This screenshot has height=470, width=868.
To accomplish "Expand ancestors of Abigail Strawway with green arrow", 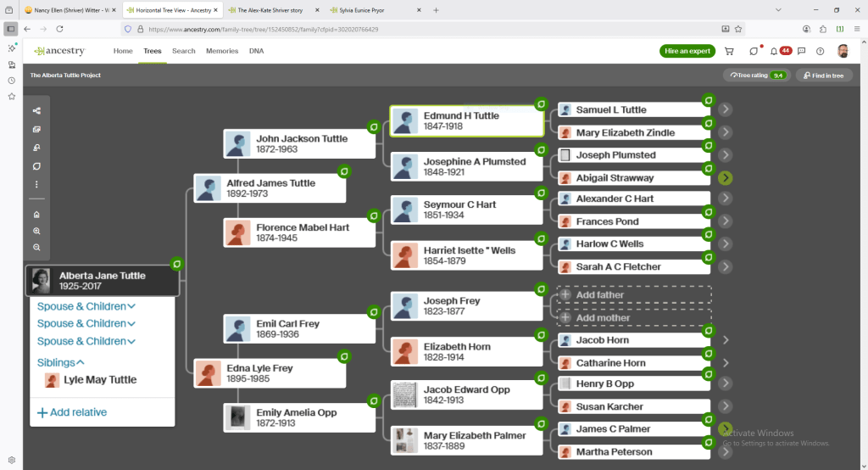I will point(725,178).
